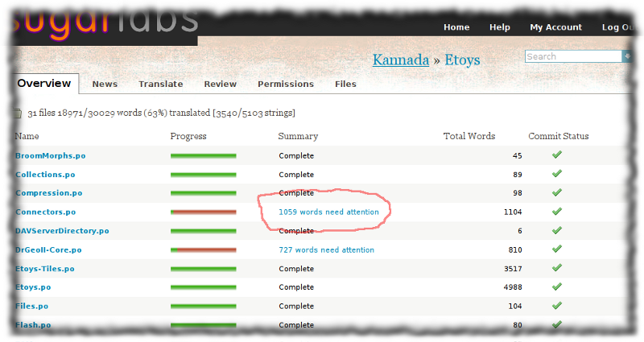Viewport: 644px width, 342px height.
Task: Click the commit status icon for DrGeoII-Core.po
Action: [x=556, y=249]
